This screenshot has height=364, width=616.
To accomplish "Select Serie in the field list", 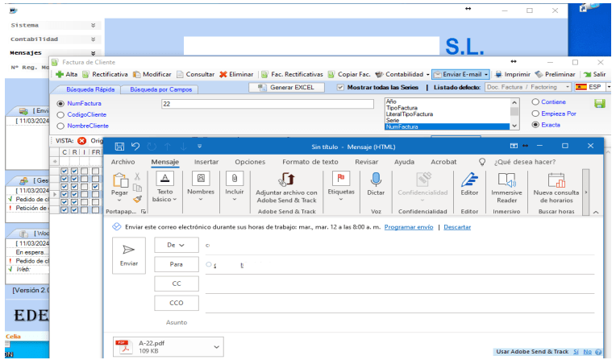I will point(393,121).
